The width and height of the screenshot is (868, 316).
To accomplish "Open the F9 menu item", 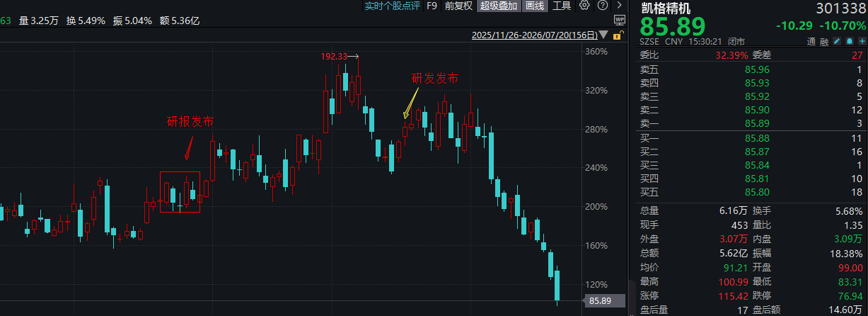I will click(432, 6).
